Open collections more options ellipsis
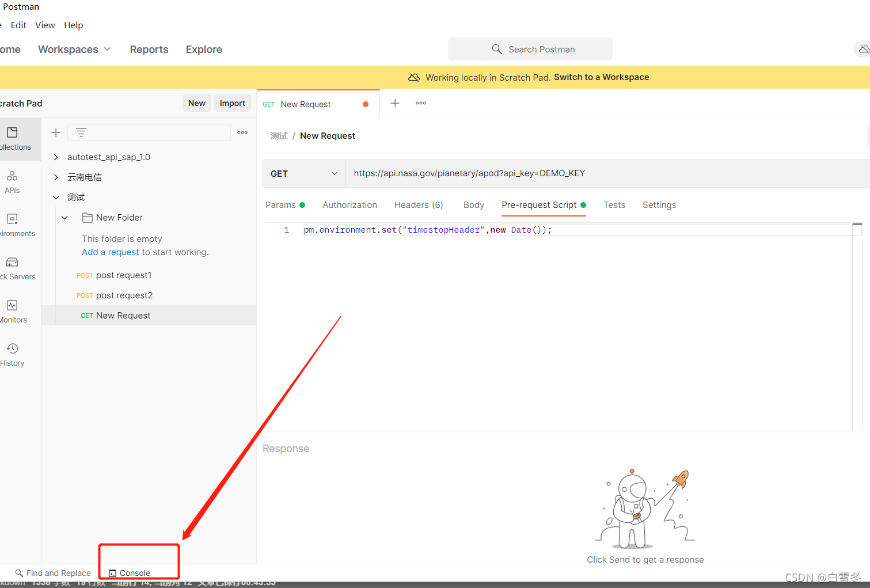 242,132
